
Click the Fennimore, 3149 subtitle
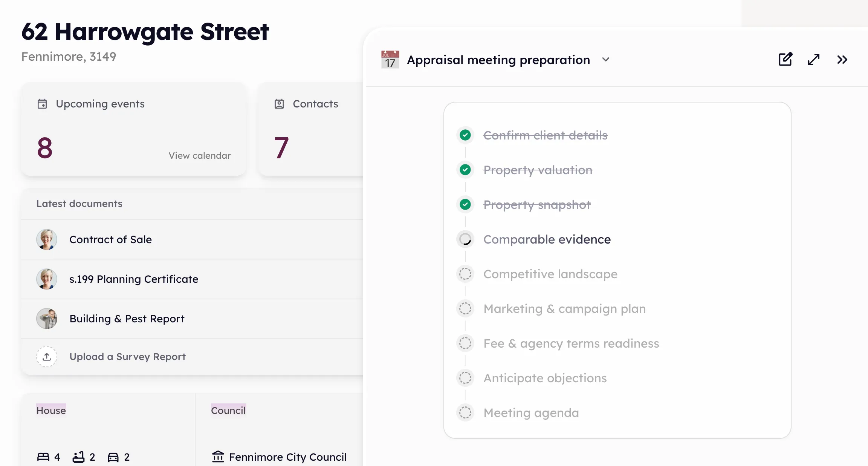click(x=69, y=57)
